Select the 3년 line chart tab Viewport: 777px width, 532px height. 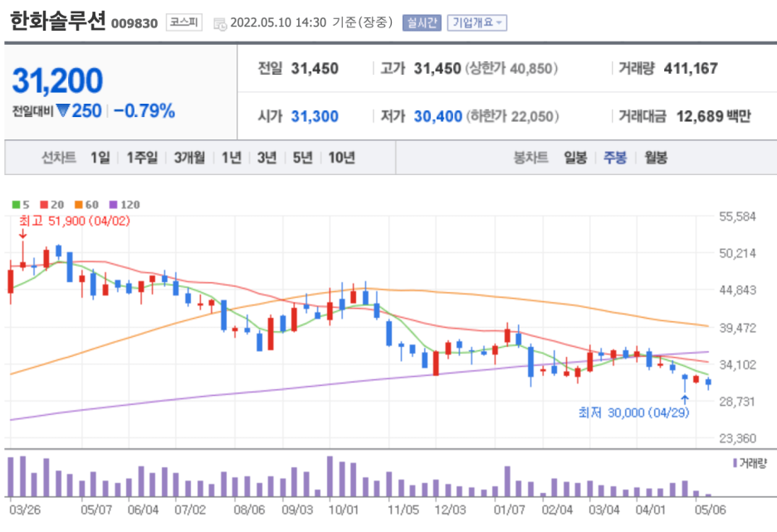coord(266,158)
